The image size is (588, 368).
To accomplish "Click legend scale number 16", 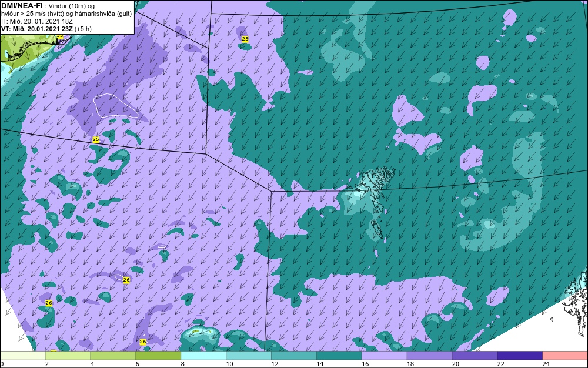I will tap(365, 364).
